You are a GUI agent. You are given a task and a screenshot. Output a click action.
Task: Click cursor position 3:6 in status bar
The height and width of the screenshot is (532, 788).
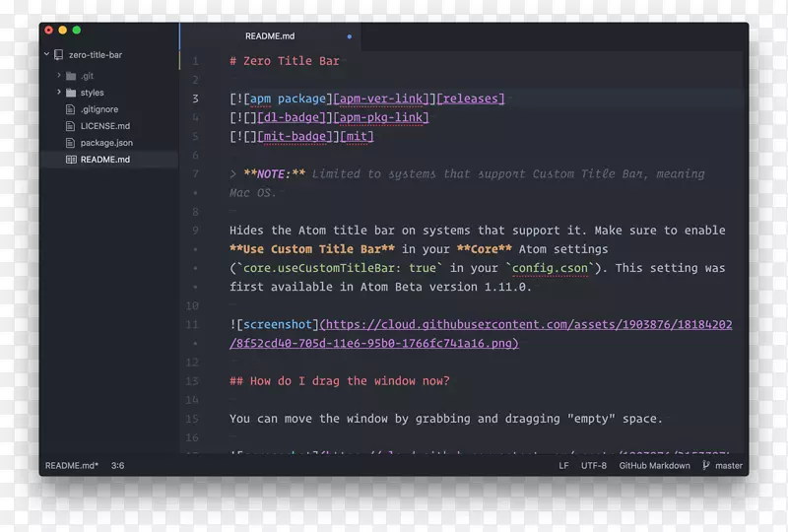[117, 466]
